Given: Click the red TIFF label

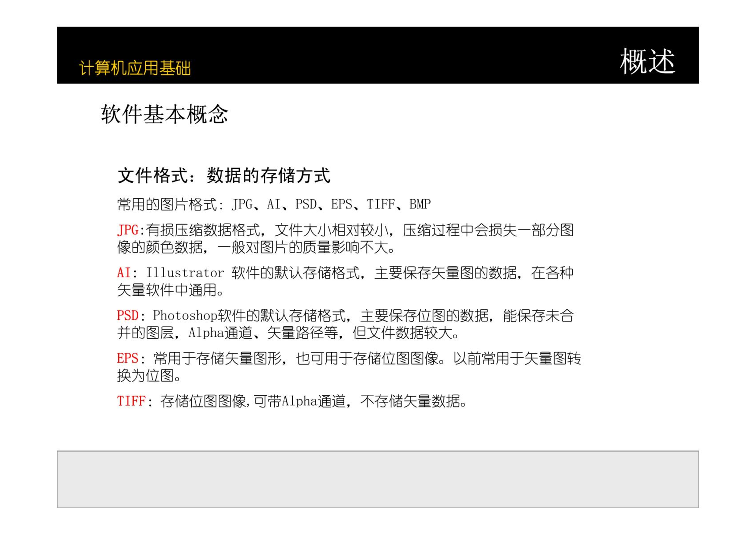Looking at the screenshot, I should [x=131, y=401].
